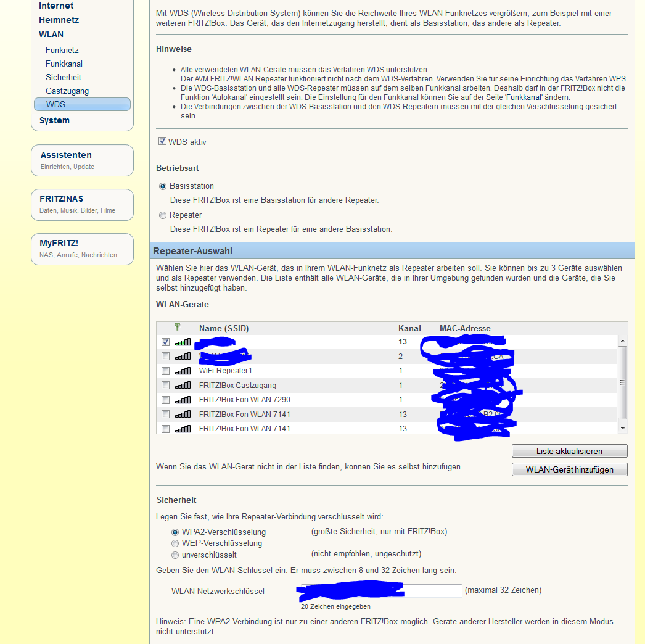Click the device list scroll down arrow
The image size is (645, 644).
623,428
